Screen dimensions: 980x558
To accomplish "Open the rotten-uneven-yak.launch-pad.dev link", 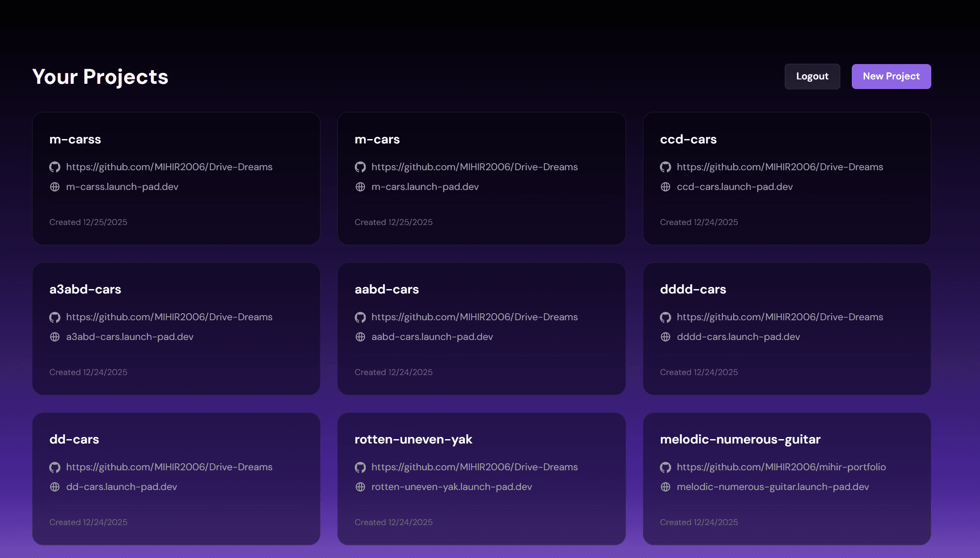I will point(451,487).
